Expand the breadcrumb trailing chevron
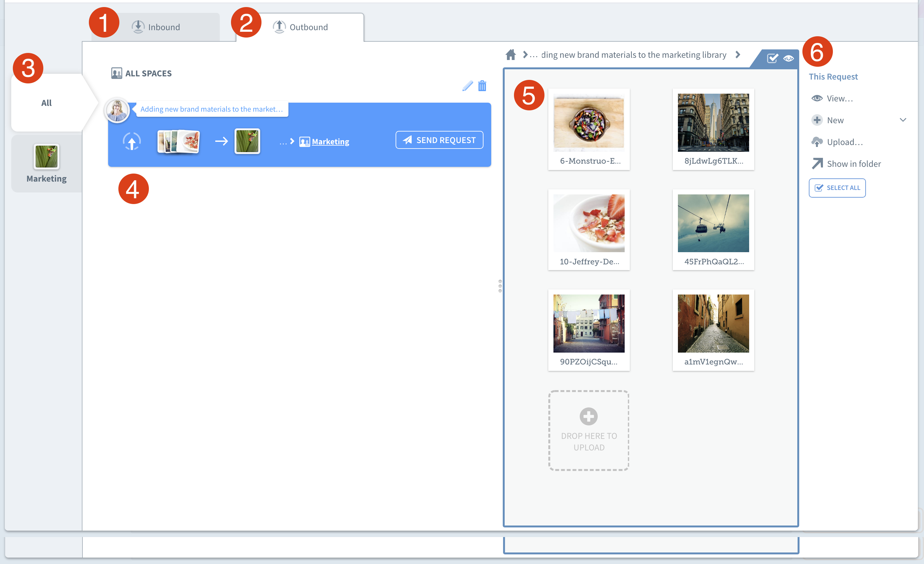The image size is (924, 564). tap(738, 55)
